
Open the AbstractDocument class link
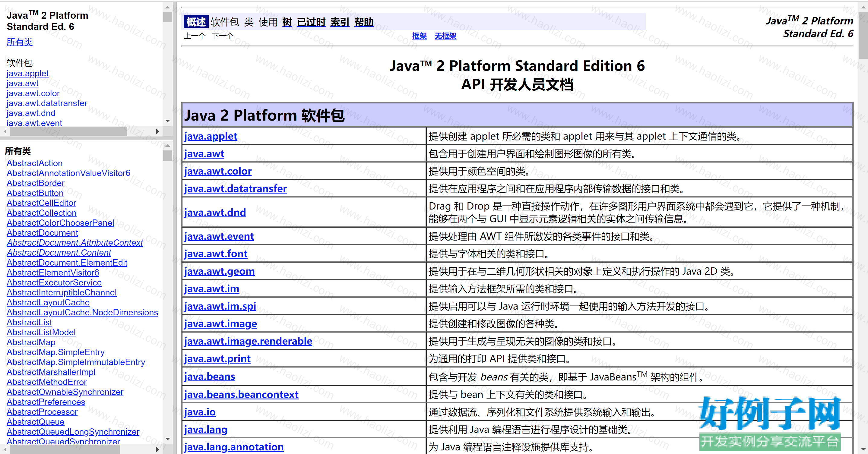pyautogui.click(x=43, y=233)
